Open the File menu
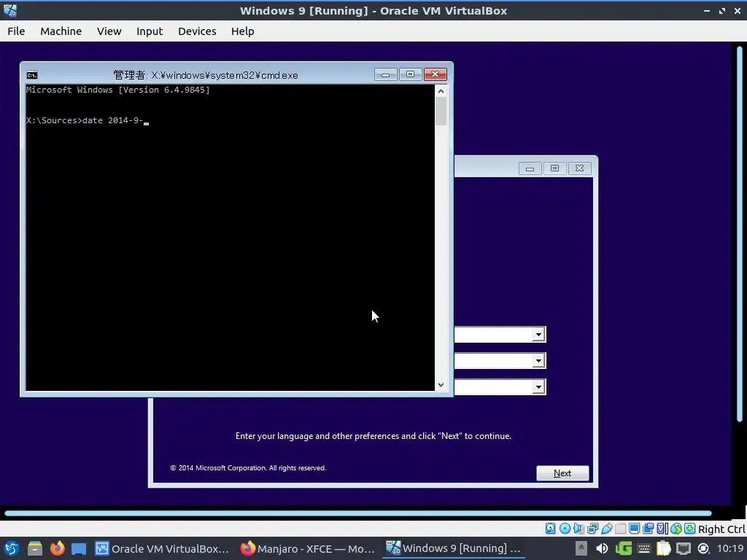 pos(16,31)
